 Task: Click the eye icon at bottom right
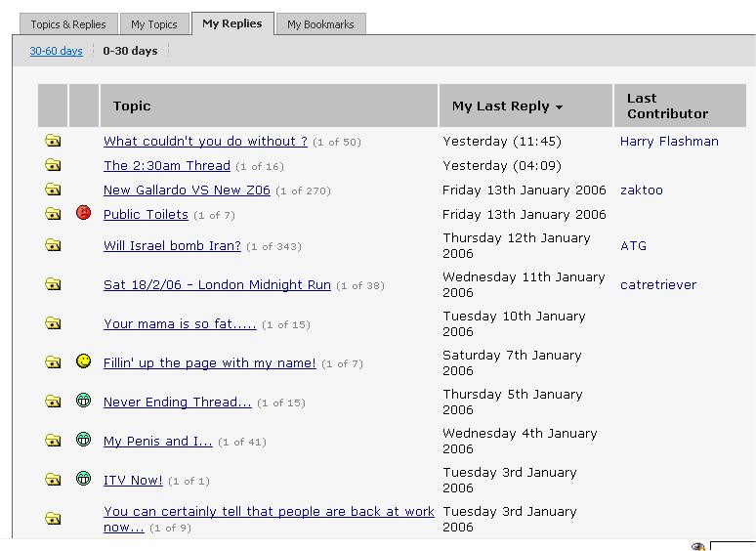tap(697, 546)
